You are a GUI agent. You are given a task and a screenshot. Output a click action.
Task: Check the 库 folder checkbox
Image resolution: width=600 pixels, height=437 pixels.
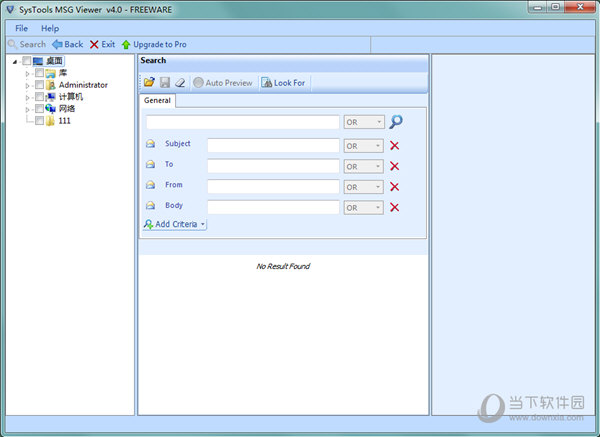coord(39,73)
